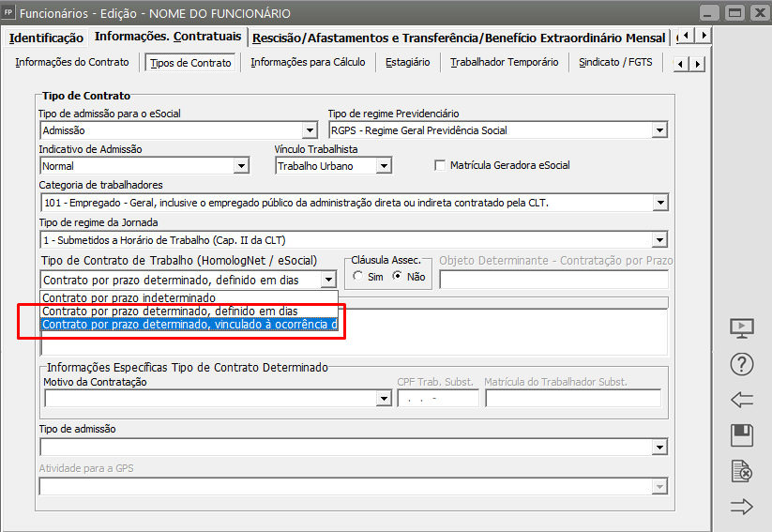
Task: Select Sim for Cláusula Assec.
Action: click(358, 277)
